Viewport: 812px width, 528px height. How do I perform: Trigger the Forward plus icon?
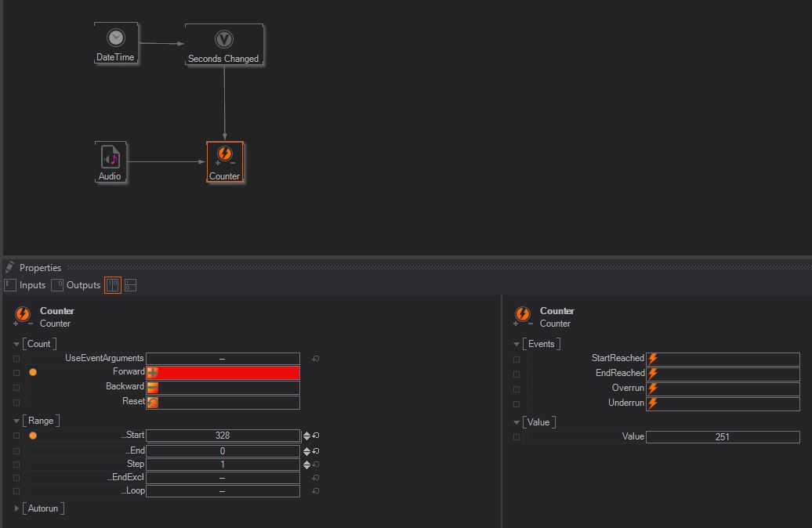point(153,373)
